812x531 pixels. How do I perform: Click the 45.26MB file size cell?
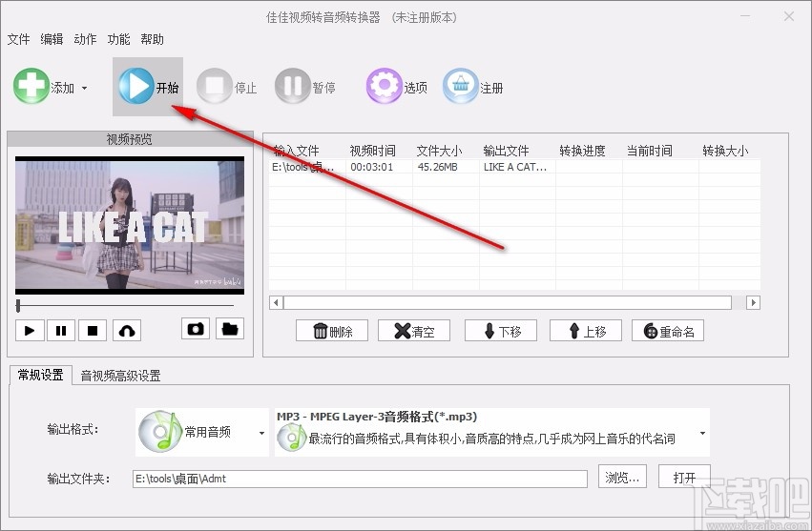(438, 167)
